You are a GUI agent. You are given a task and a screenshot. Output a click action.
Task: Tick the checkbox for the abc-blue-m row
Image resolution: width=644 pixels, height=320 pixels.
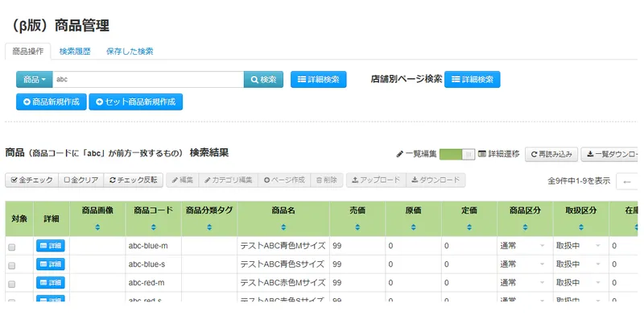12,247
